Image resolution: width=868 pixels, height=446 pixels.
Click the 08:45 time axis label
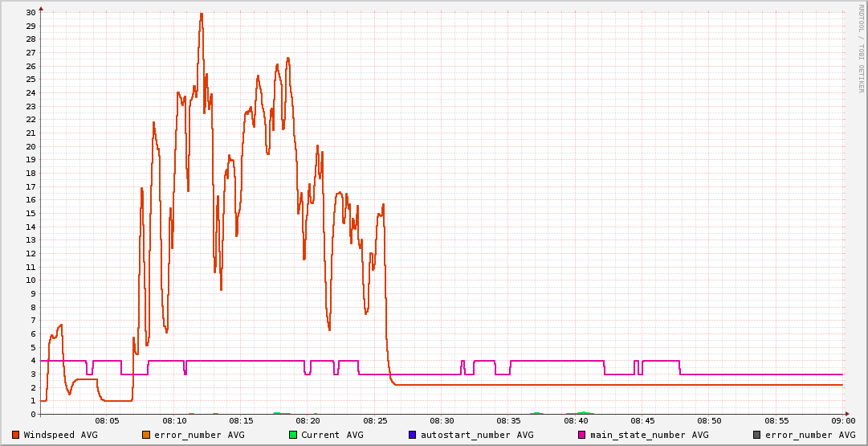click(642, 421)
